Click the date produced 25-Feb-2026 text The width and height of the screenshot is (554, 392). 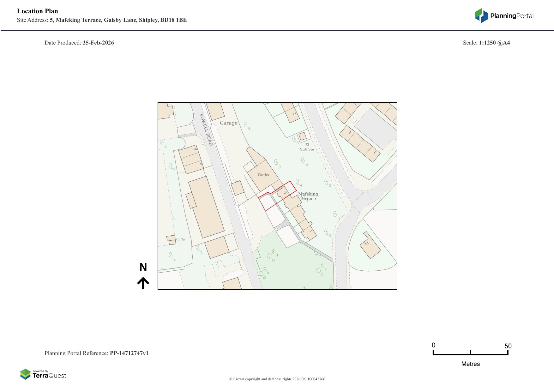(98, 43)
